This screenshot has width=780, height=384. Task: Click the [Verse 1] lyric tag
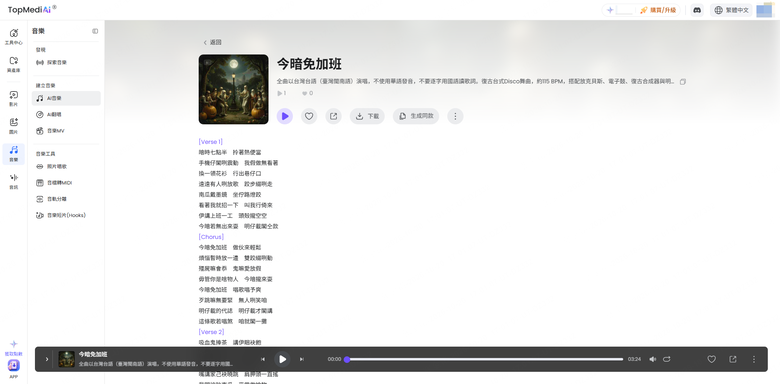[x=210, y=142]
